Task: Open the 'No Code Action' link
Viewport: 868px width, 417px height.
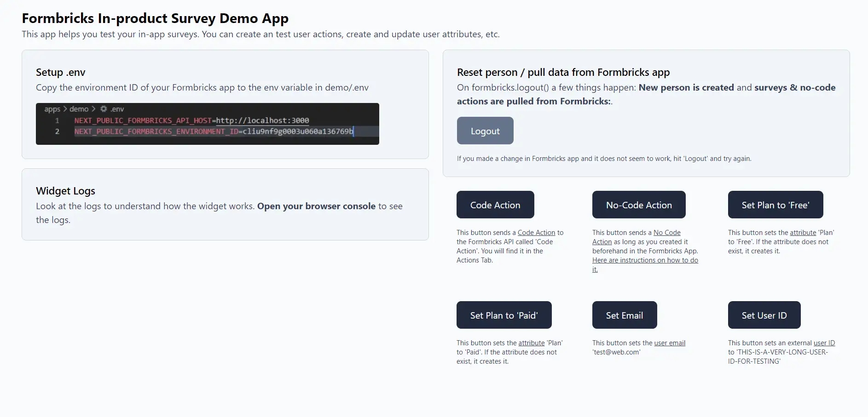Action: pos(667,233)
